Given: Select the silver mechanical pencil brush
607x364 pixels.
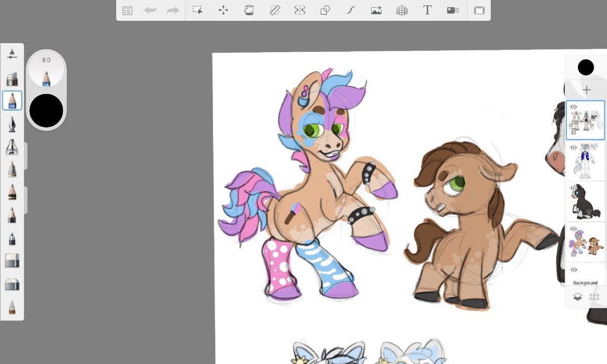Looking at the screenshot, I should (x=12, y=169).
